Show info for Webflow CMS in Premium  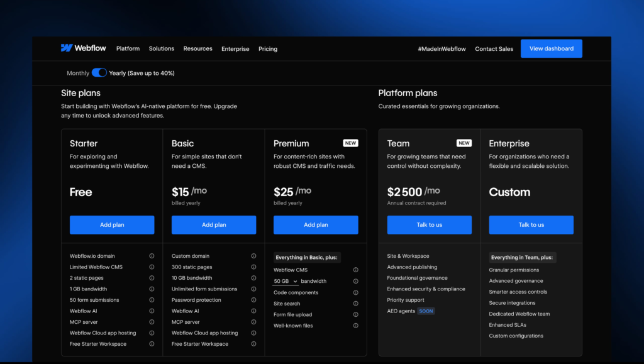click(356, 270)
